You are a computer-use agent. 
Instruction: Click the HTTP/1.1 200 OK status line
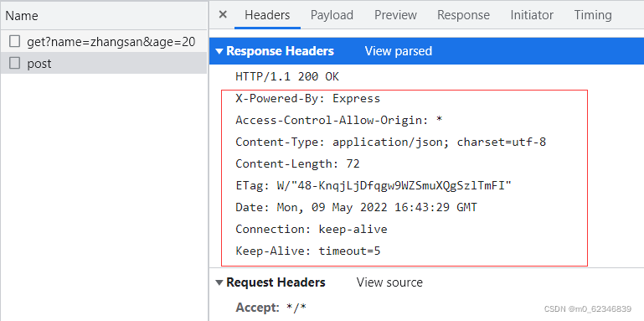(287, 77)
